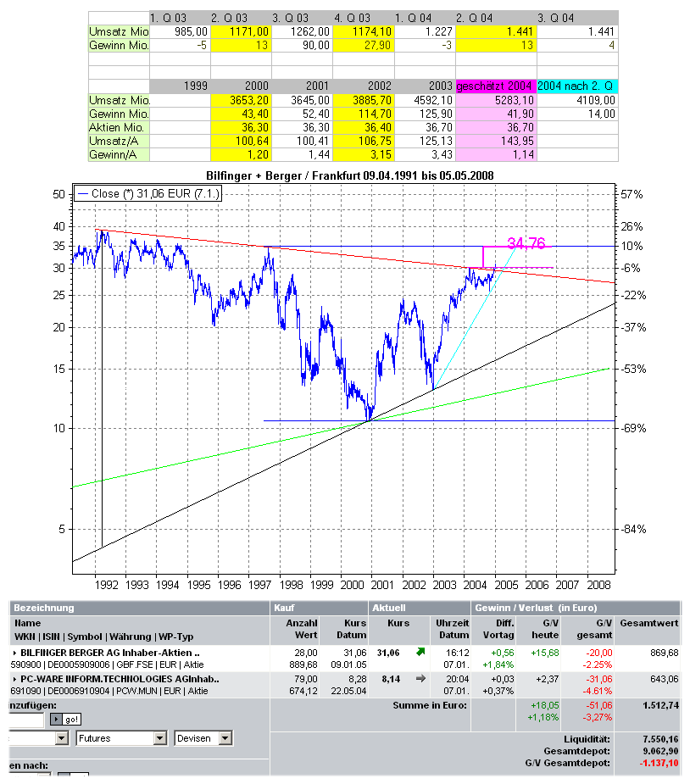Select the 2003 Gewinn/A cell 3,43
The height and width of the screenshot is (784, 690).
(425, 154)
